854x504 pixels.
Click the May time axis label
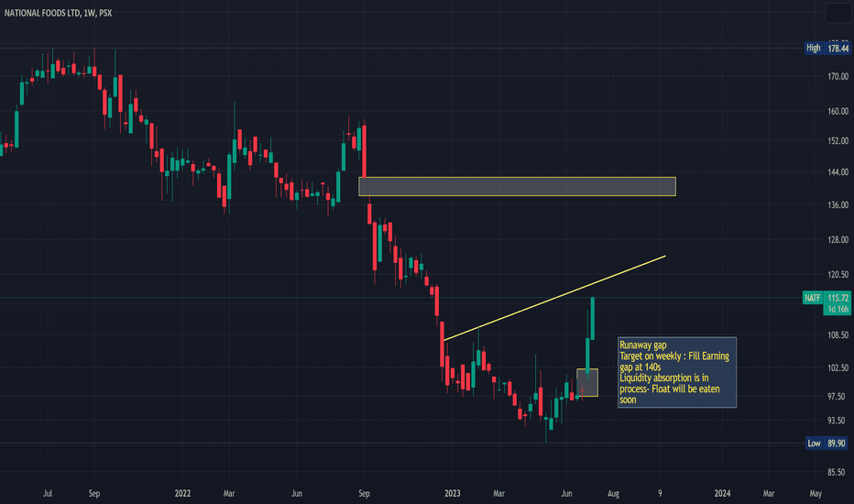[816, 494]
